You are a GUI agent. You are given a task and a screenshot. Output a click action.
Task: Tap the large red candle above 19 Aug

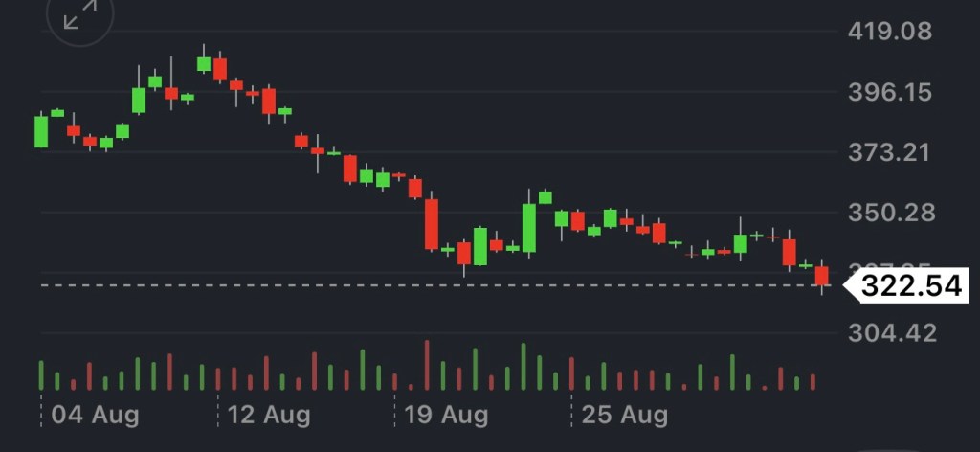pos(432,223)
